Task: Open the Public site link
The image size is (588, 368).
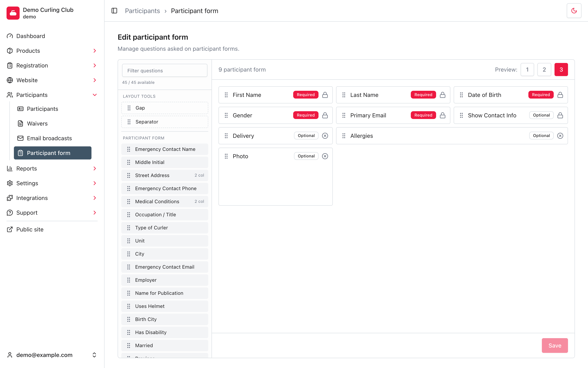Action: pyautogui.click(x=52, y=229)
